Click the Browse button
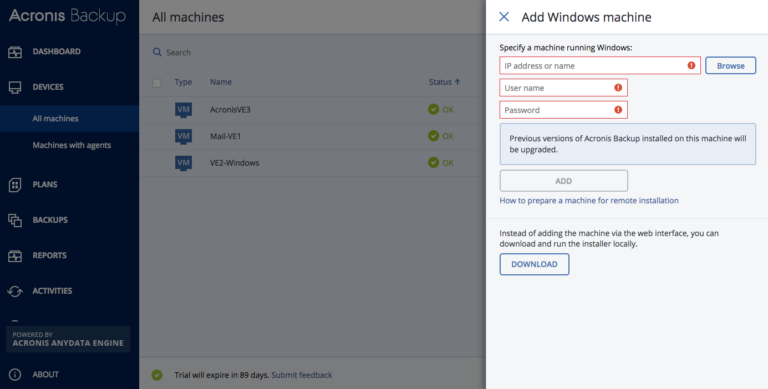The image size is (768, 389). click(730, 66)
